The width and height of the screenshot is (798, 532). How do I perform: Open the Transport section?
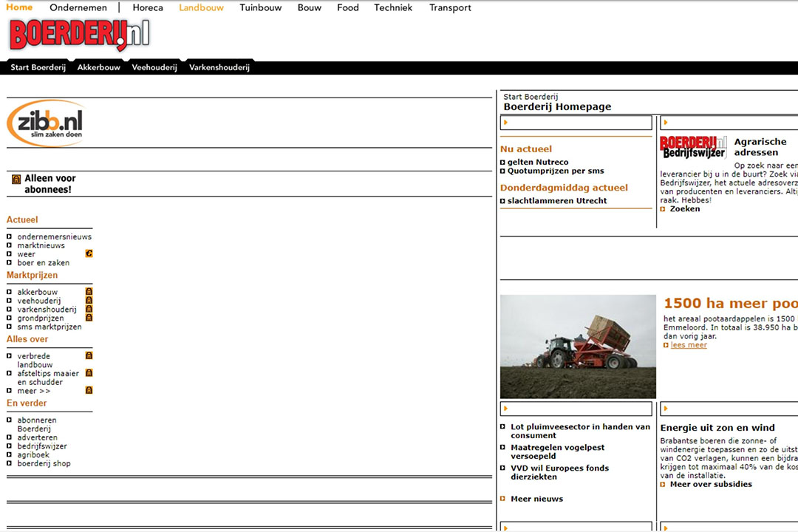[x=450, y=7]
